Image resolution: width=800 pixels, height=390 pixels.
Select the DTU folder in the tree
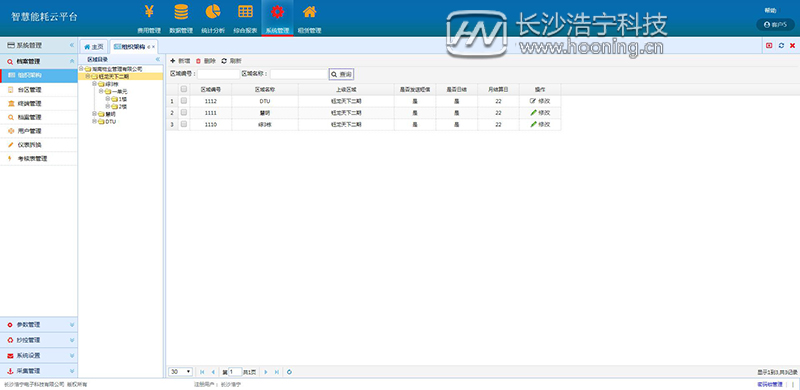click(107, 121)
